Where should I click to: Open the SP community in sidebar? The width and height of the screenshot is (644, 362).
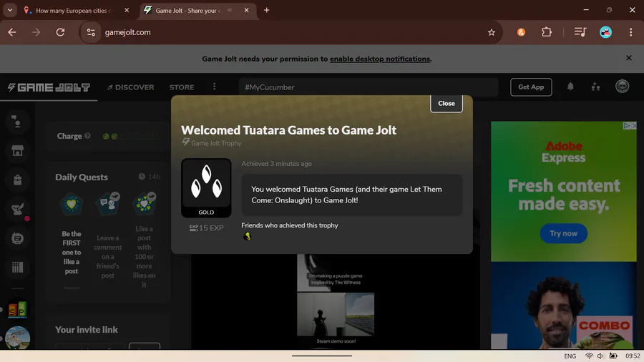(x=17, y=308)
